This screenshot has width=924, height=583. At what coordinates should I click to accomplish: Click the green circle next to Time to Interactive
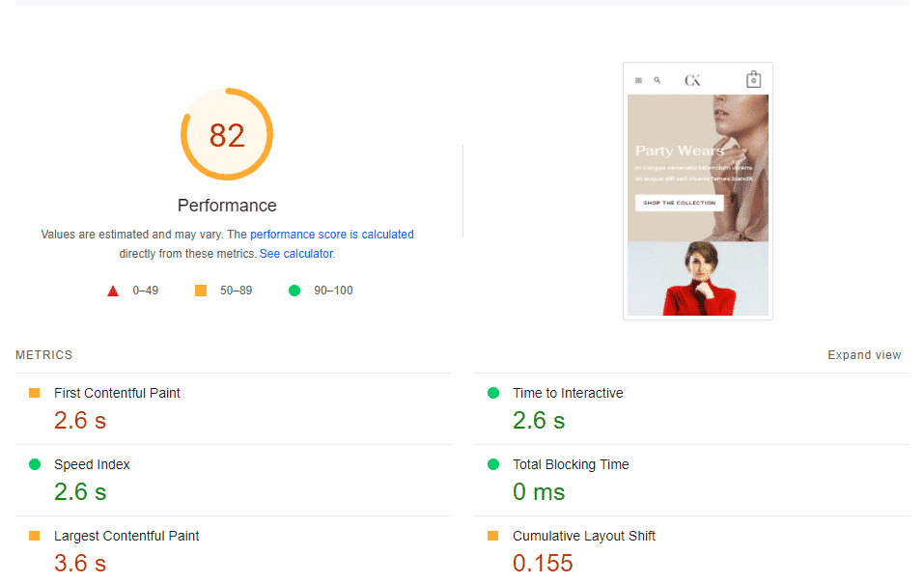(493, 393)
